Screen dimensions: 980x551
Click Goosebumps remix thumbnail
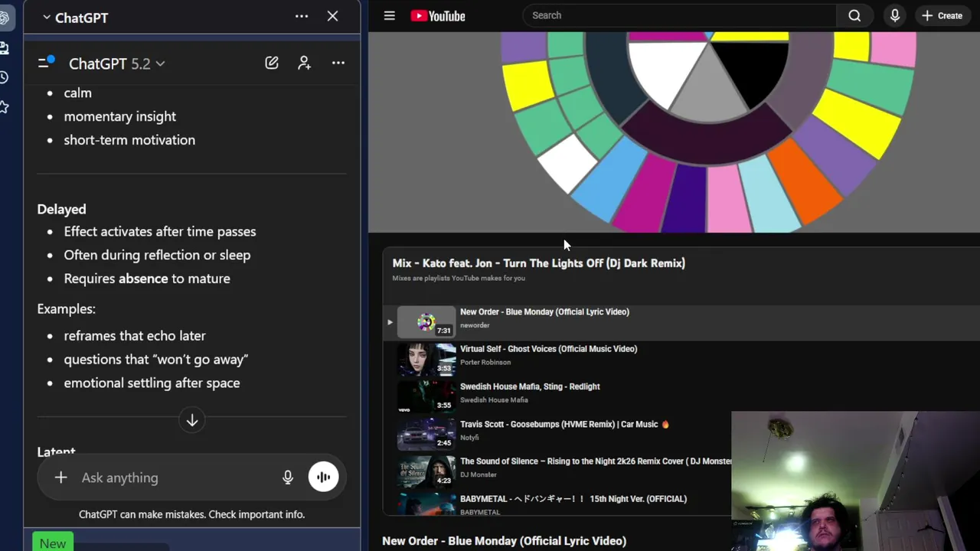[426, 435]
